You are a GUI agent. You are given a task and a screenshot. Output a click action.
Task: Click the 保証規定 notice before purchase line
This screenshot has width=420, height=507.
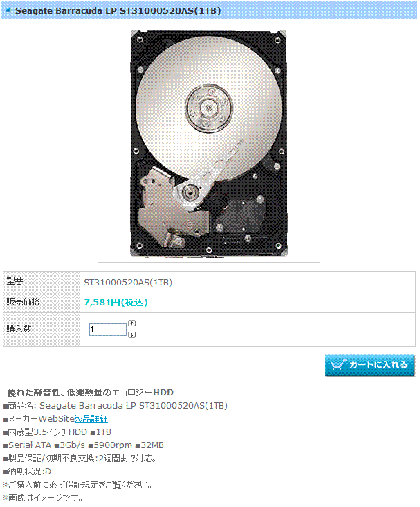coord(77,485)
